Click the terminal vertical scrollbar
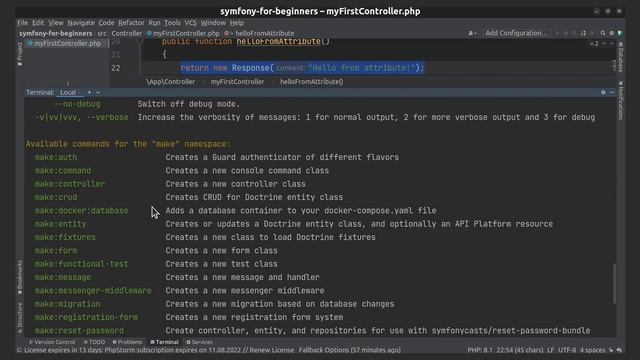Screen dimensions: 640x360 tap(614, 284)
